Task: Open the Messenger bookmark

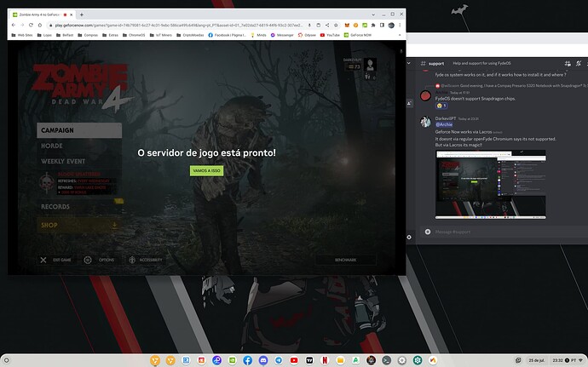Action: pos(282,35)
